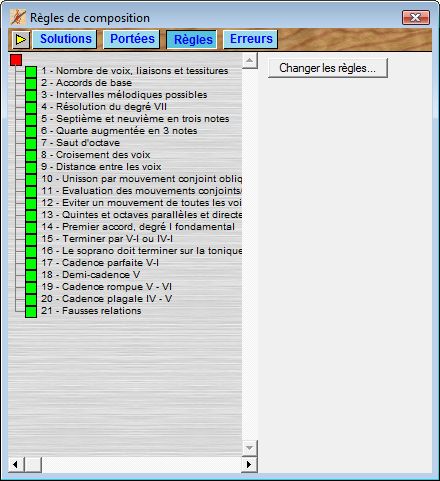Click green square for Résolution du degré VII
Image resolution: width=440 pixels, height=481 pixels.
point(31,108)
